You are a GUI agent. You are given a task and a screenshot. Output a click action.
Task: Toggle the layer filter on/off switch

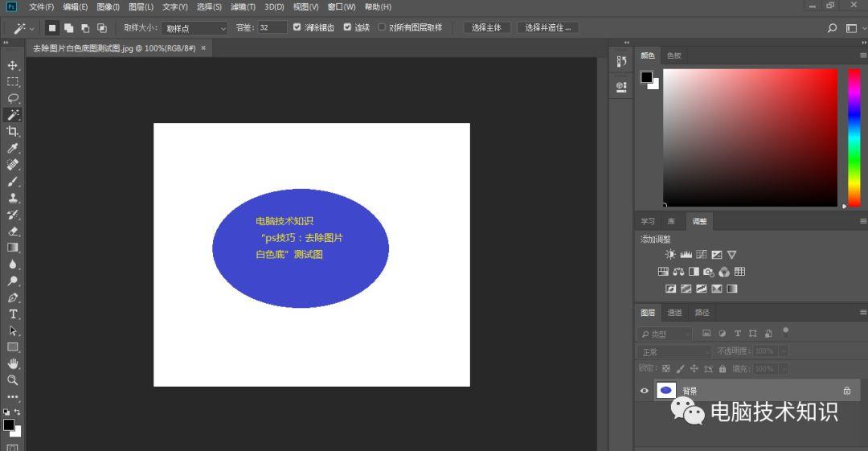(785, 332)
